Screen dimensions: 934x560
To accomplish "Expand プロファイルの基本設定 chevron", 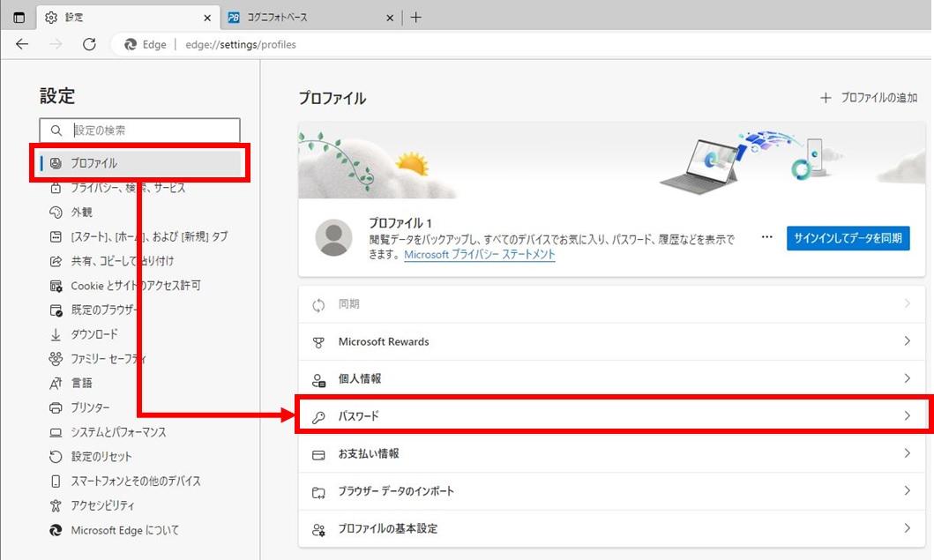I will click(x=907, y=528).
